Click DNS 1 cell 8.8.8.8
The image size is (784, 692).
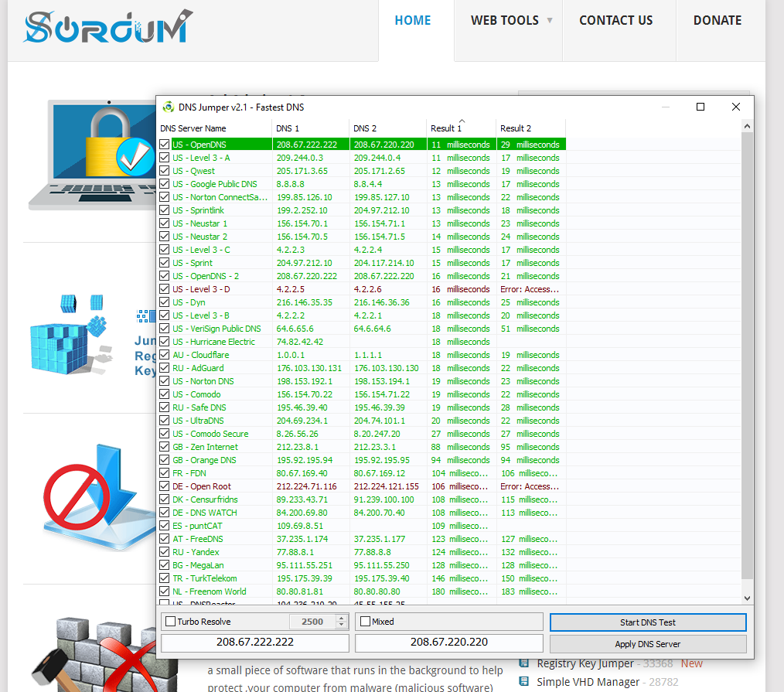291,184
